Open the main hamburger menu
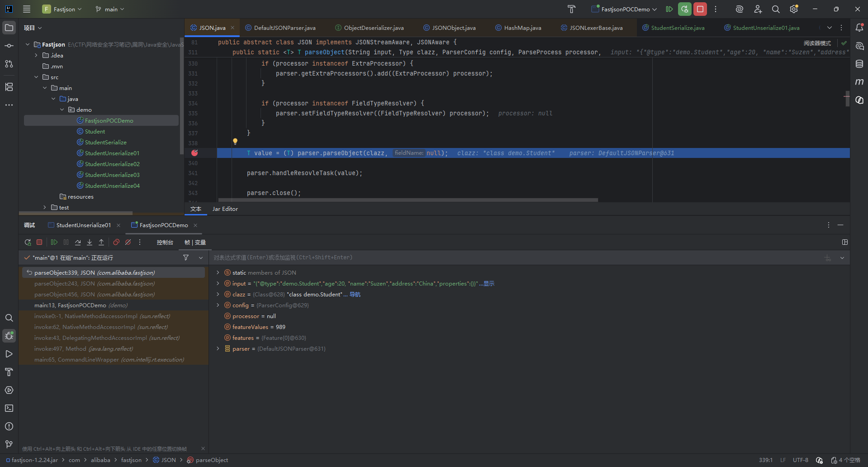868x467 pixels. tap(27, 9)
